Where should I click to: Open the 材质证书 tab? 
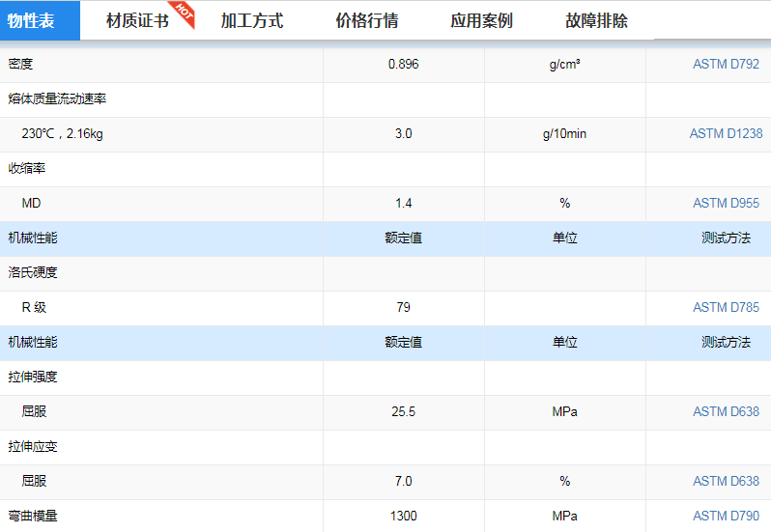click(x=136, y=20)
